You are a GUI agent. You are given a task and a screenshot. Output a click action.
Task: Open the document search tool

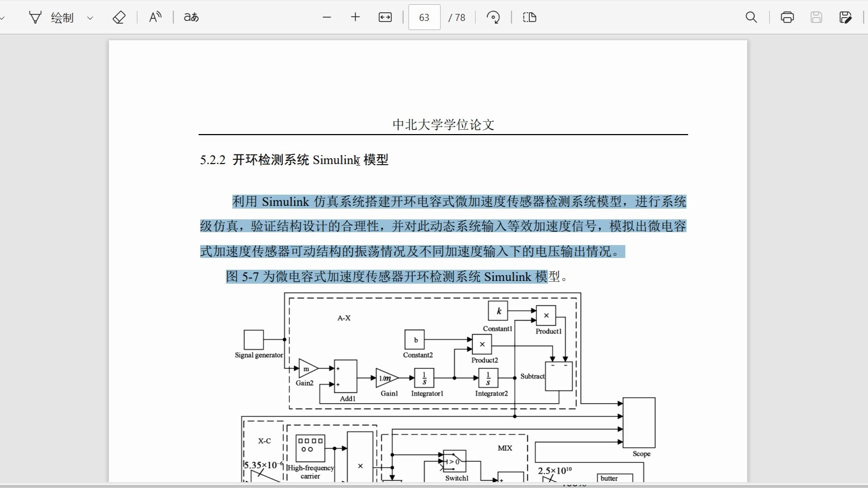pyautogui.click(x=750, y=17)
